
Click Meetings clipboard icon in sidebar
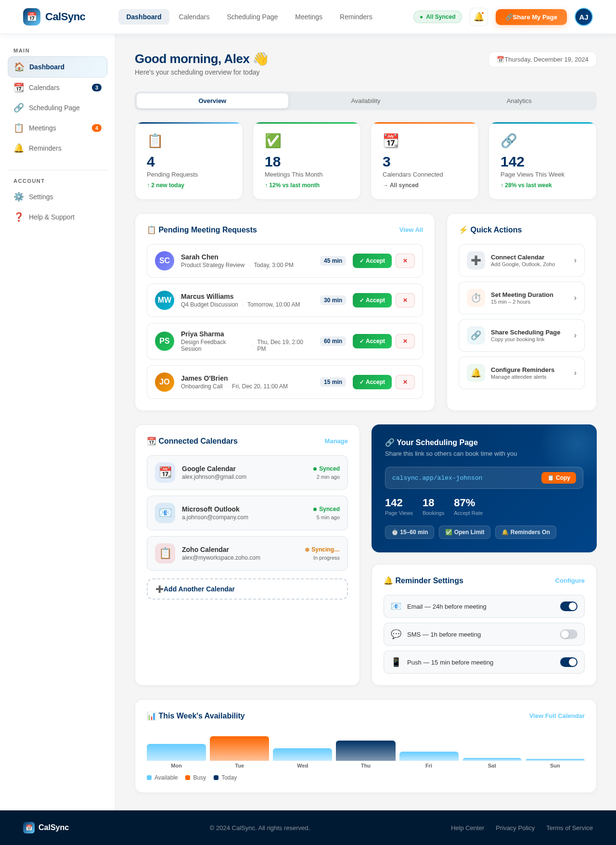pyautogui.click(x=19, y=128)
